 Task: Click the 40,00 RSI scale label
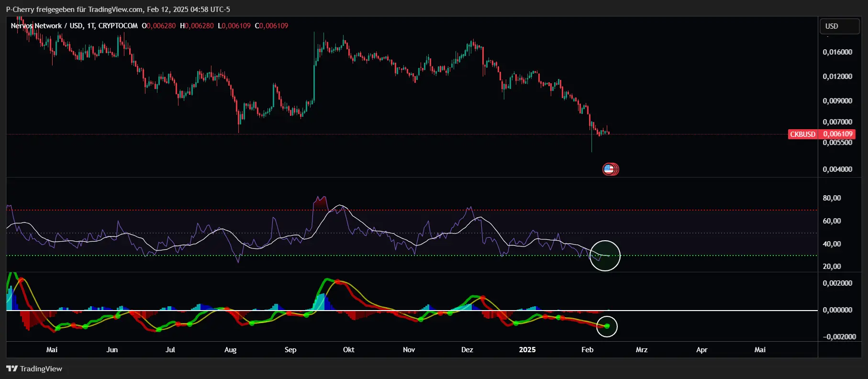pos(832,244)
